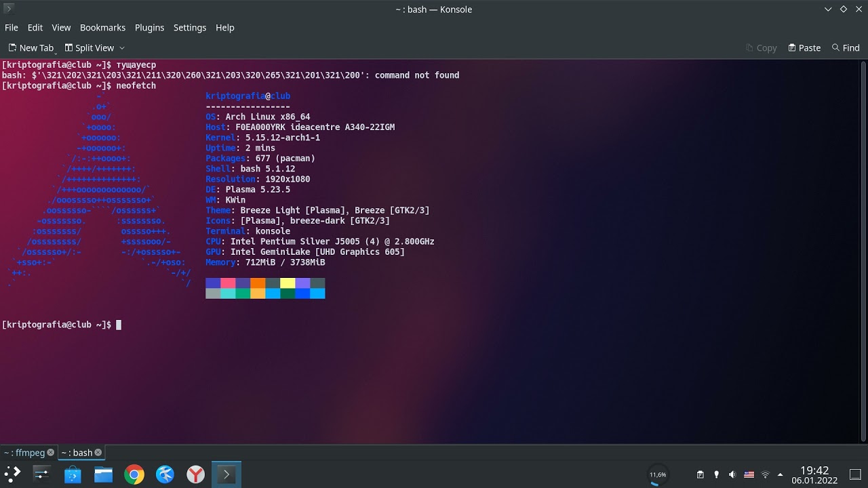Click the '2 mins' uptime value
This screenshot has height=488, width=868.
pos(260,148)
